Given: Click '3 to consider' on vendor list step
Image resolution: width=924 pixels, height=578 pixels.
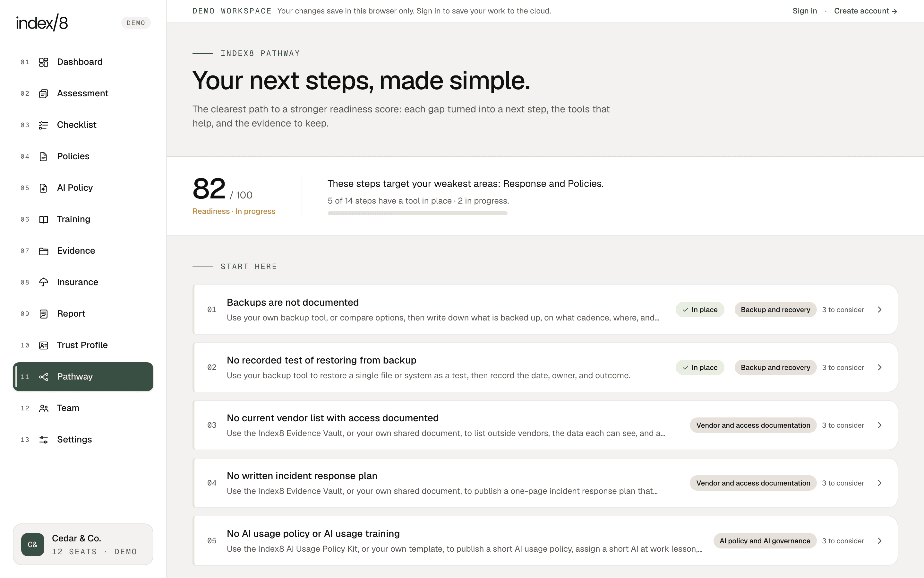Looking at the screenshot, I should point(843,425).
